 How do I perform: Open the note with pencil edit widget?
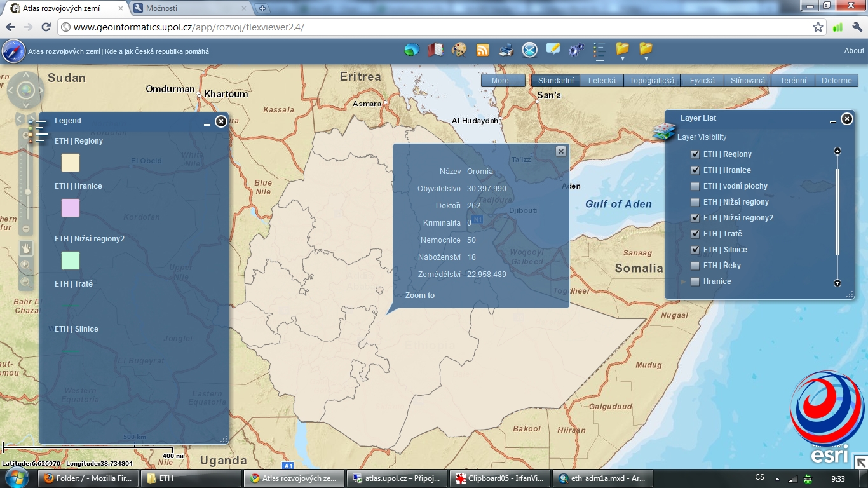(553, 50)
